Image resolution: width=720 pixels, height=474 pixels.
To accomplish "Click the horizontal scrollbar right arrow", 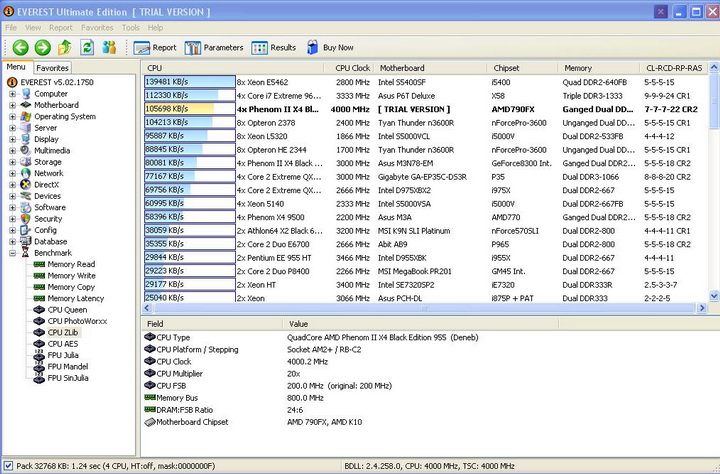I will 702,308.
